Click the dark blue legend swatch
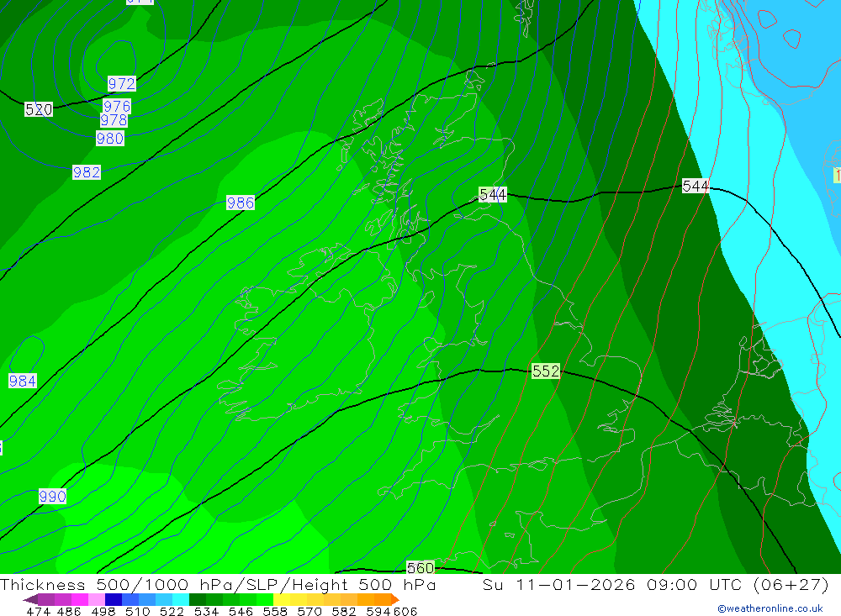The height and width of the screenshot is (616, 841). click(x=114, y=599)
